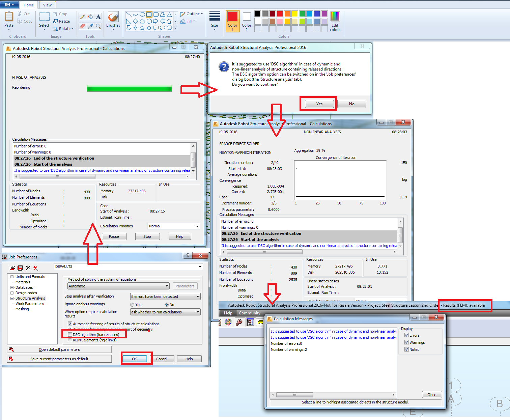510x420 pixels.
Task: Switch to the View tab in Paint
Action: [x=47, y=5]
